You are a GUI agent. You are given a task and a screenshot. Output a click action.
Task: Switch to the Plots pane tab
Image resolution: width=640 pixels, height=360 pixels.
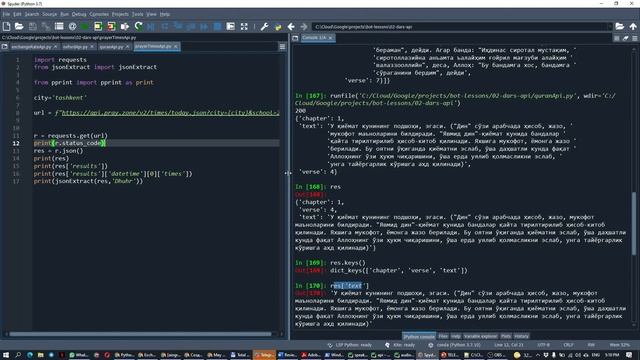click(x=506, y=336)
